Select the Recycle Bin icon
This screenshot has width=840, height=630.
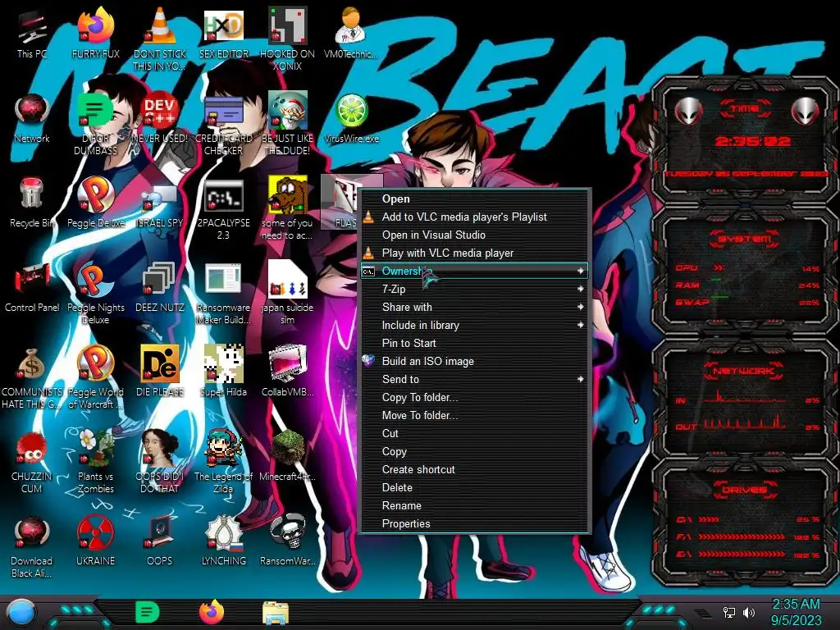[32, 203]
